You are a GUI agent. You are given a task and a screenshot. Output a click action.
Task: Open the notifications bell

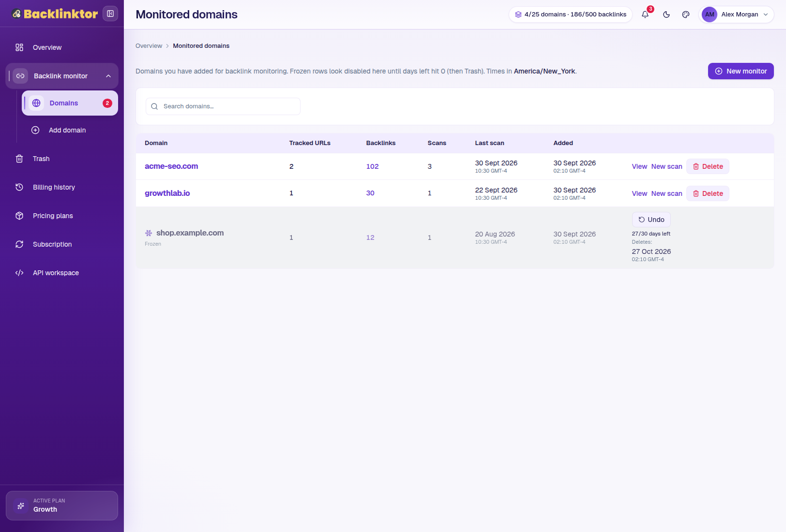point(645,15)
